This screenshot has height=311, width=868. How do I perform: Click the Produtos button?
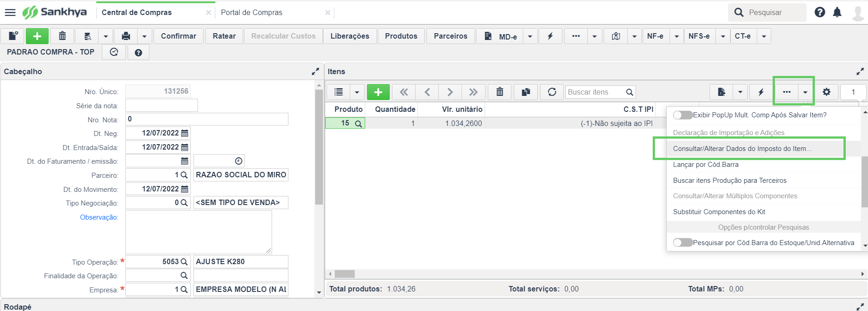tap(401, 36)
